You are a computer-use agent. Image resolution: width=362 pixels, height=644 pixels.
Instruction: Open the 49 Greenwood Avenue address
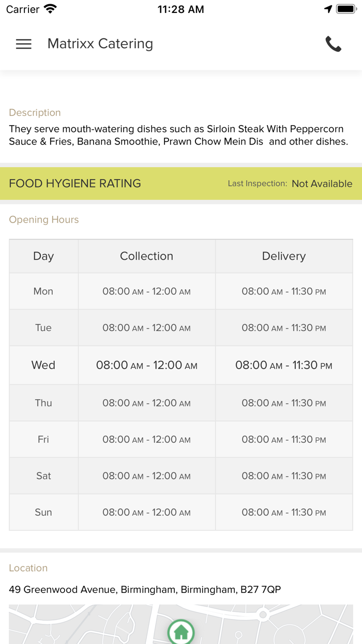point(145,589)
